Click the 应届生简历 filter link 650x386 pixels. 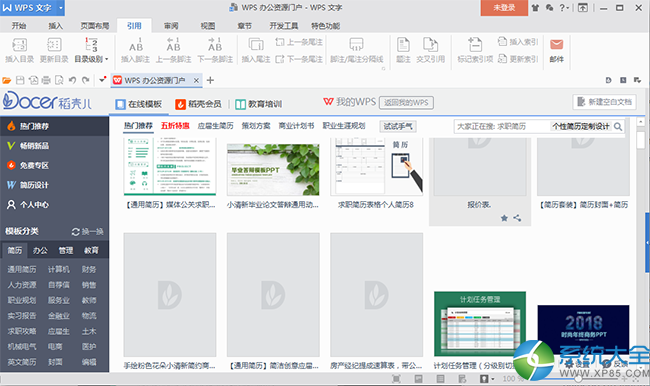215,126
